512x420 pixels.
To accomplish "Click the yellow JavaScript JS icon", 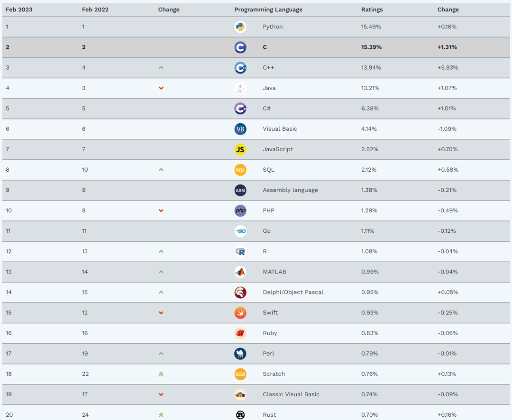I will [x=240, y=149].
